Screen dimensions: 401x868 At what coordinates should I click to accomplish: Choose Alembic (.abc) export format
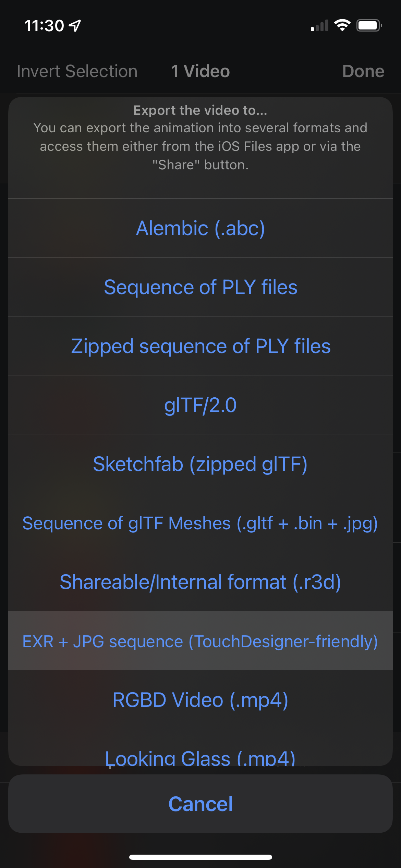200,228
